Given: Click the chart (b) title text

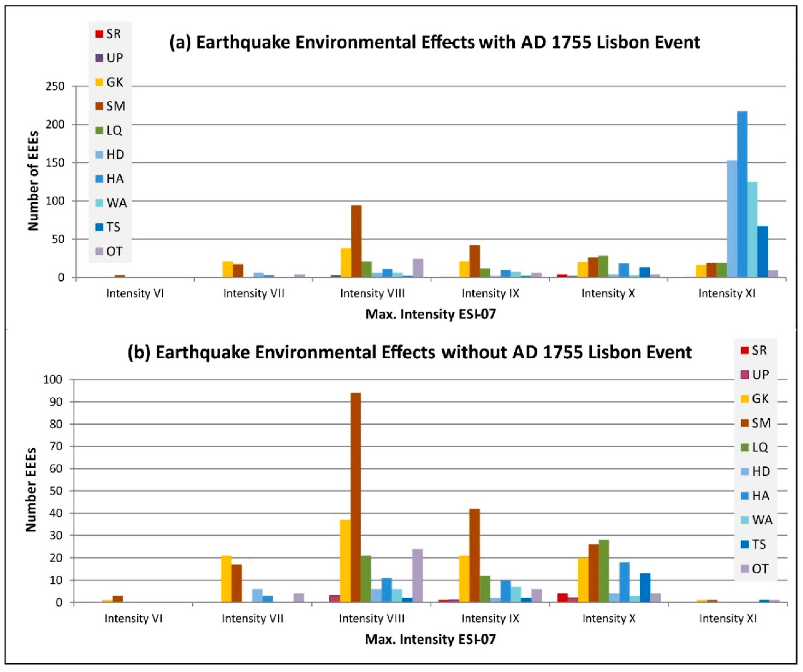Looking at the screenshot, I should (410, 352).
